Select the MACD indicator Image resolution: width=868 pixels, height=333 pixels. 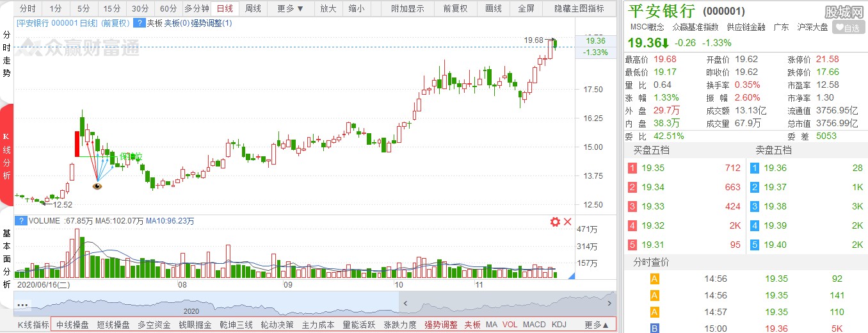click(534, 325)
